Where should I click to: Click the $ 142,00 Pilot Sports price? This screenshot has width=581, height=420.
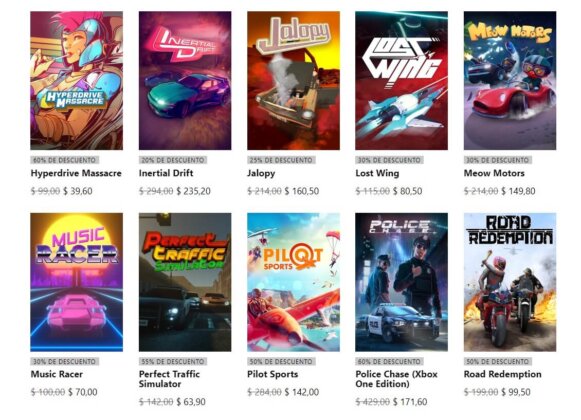(302, 392)
